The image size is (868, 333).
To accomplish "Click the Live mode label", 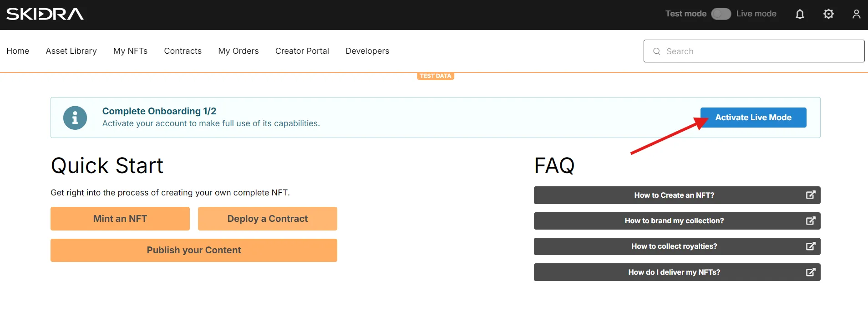I will pyautogui.click(x=756, y=14).
